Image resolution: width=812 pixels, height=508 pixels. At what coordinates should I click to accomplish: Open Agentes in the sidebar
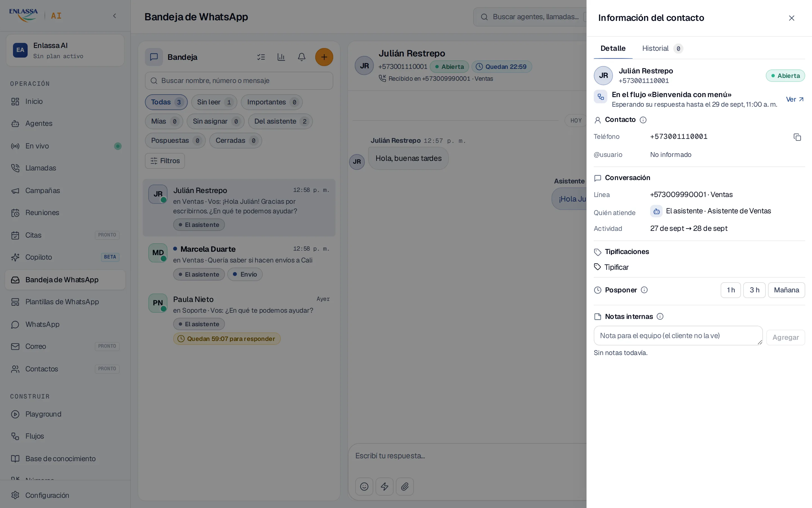pos(65,124)
